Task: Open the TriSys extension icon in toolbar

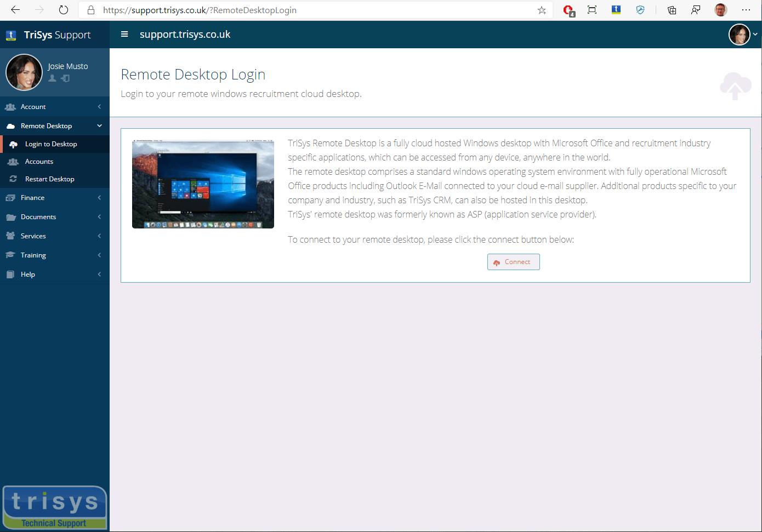Action: point(616,10)
